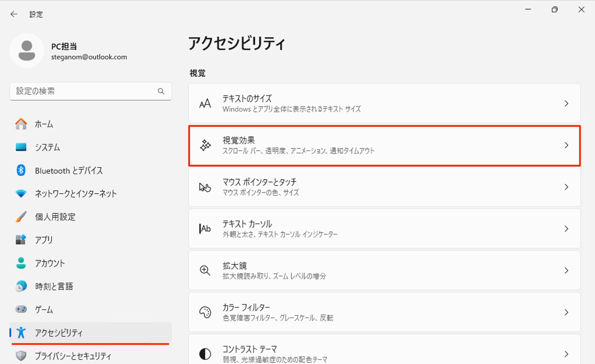Click the 拡大鏡 magnifier icon
The image size is (595, 364).
click(x=205, y=270)
